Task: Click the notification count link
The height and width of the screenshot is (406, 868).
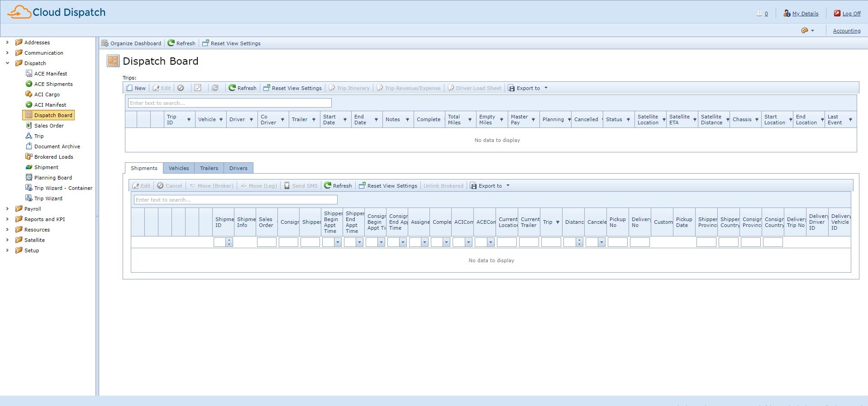Action: pos(766,14)
